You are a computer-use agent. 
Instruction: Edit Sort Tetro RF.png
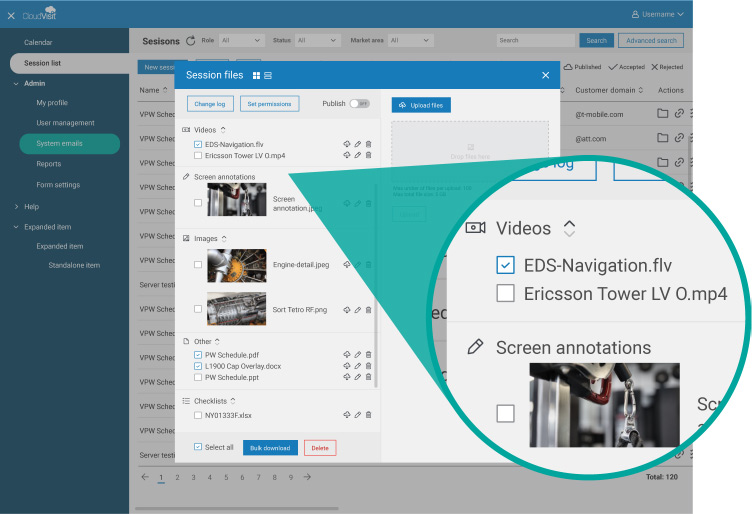(x=358, y=310)
